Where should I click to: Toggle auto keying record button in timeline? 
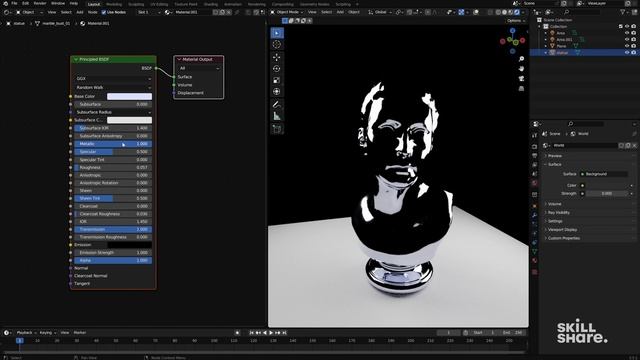tap(237, 333)
